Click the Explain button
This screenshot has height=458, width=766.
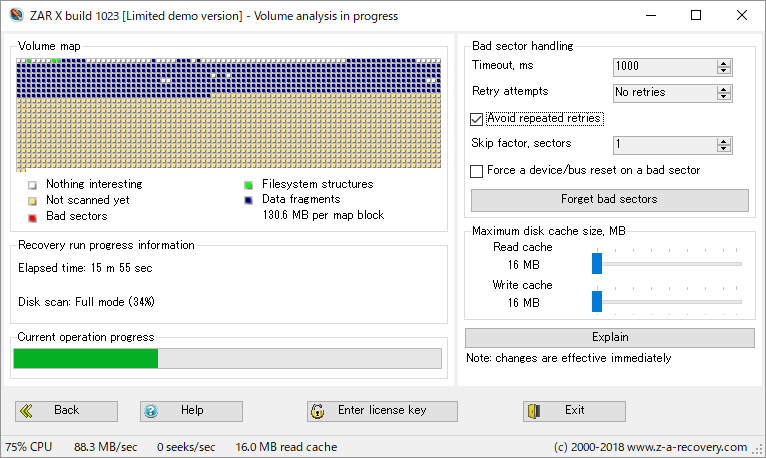tap(609, 337)
